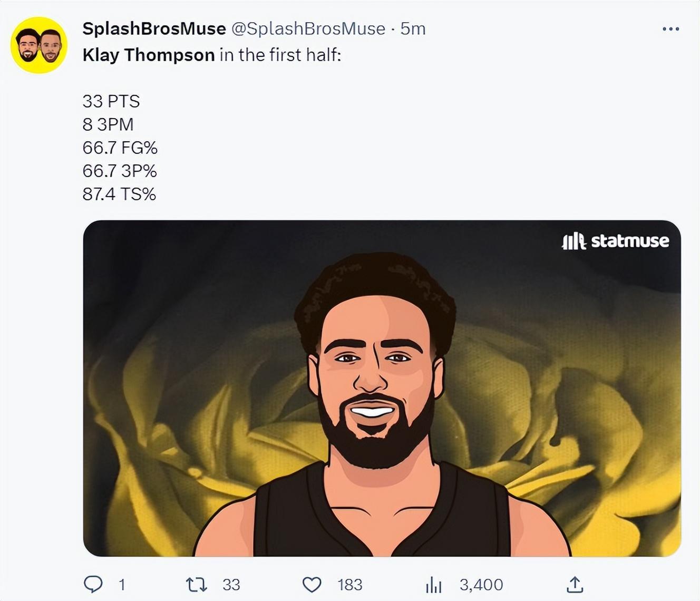This screenshot has height=601, width=700.
Task: Click the 66.7 FG% stat line
Action: coord(120,148)
